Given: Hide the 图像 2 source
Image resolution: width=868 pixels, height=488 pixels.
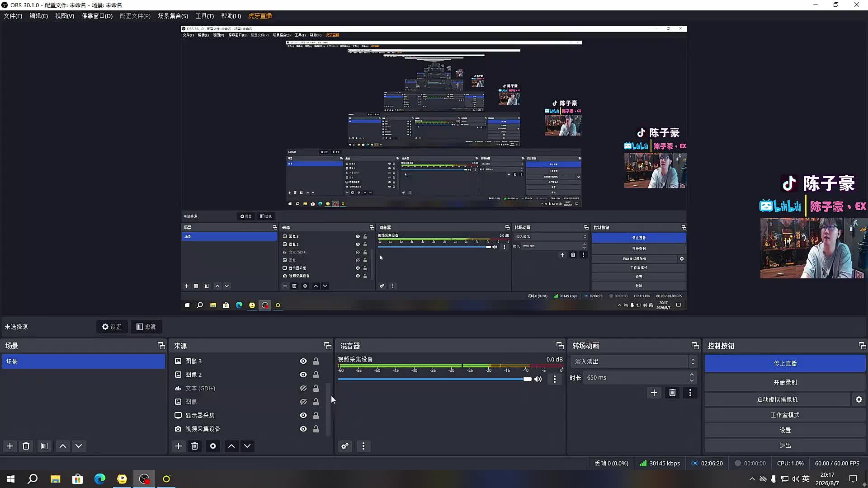Looking at the screenshot, I should coord(303,375).
